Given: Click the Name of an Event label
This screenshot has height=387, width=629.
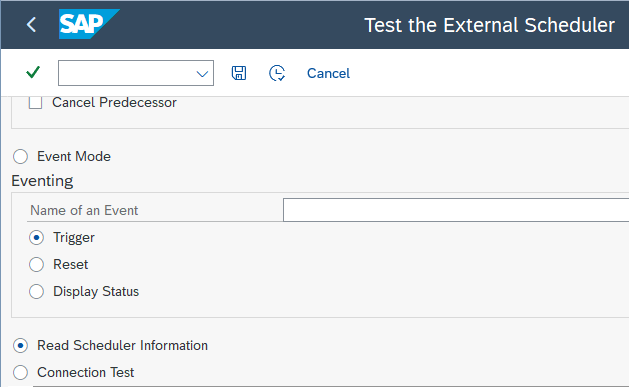Looking at the screenshot, I should (84, 210).
